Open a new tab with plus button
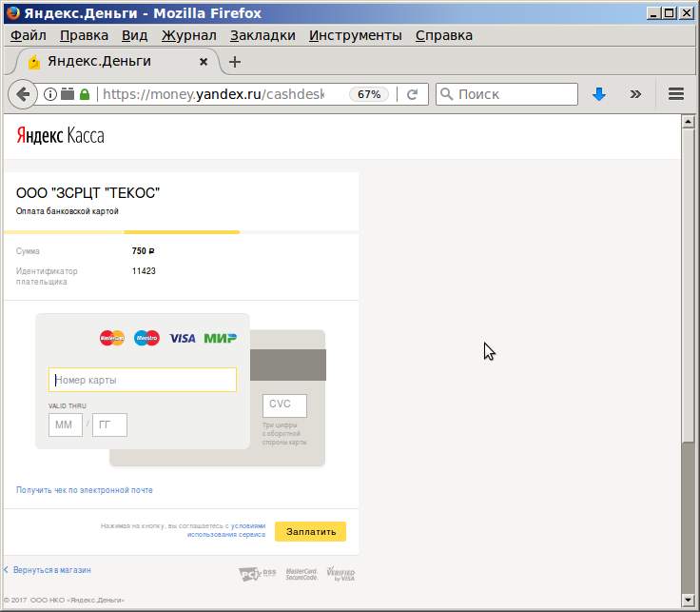The image size is (700, 612). coord(235,62)
